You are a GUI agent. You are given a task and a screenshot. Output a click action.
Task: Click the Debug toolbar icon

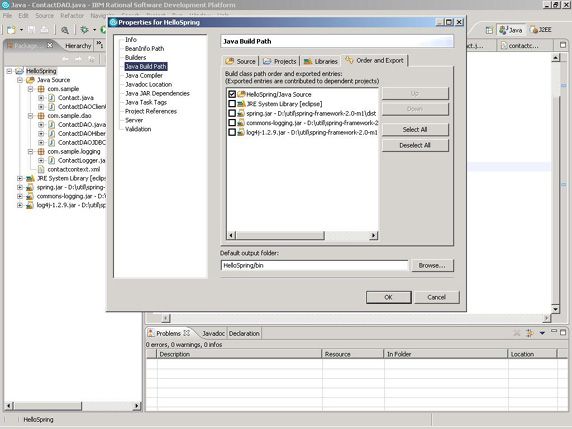(x=84, y=30)
